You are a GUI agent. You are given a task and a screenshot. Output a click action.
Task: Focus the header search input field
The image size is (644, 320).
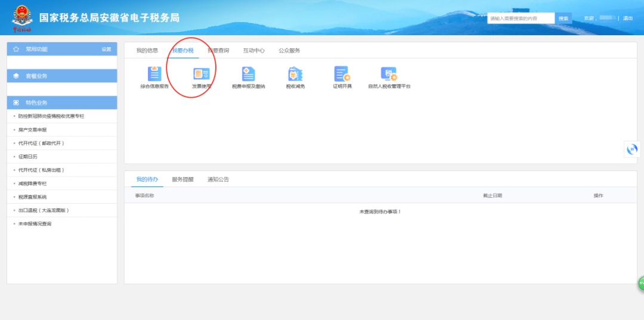click(x=521, y=18)
